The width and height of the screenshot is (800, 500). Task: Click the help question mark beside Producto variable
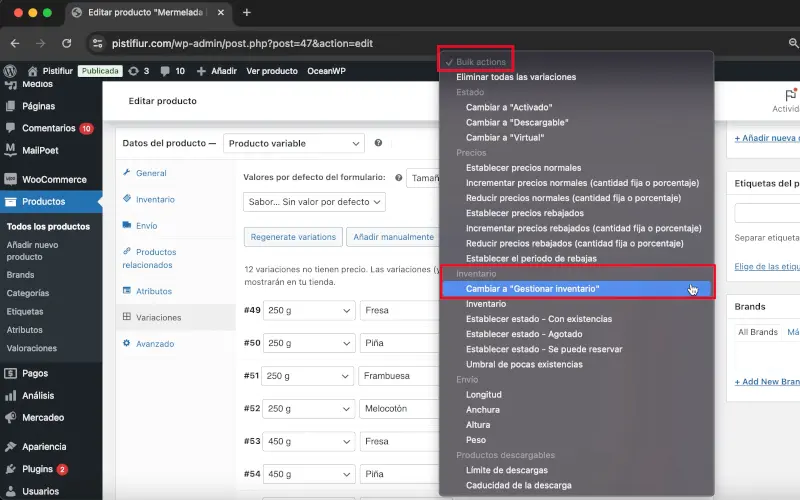pos(378,143)
